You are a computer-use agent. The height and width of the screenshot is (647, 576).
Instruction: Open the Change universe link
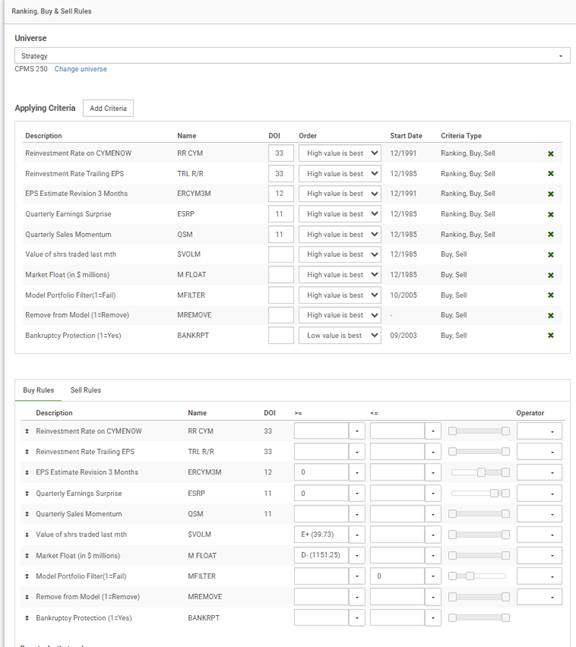(x=80, y=69)
